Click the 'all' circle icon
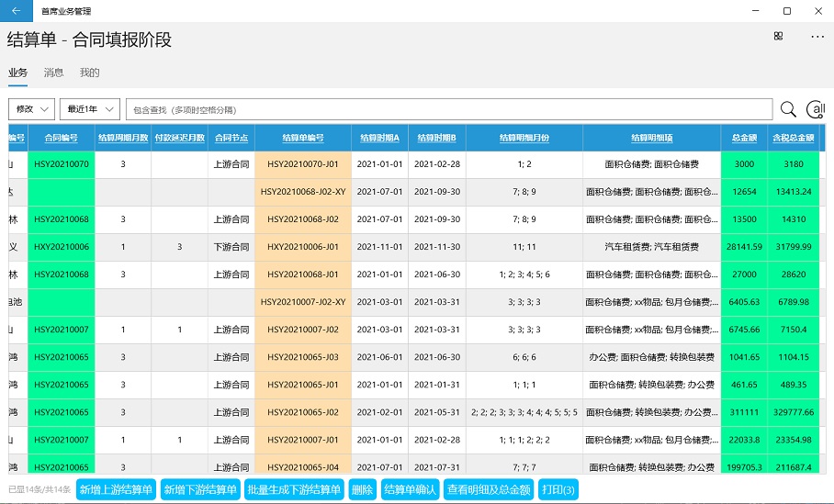Viewport: 834px width, 504px height. (815, 109)
